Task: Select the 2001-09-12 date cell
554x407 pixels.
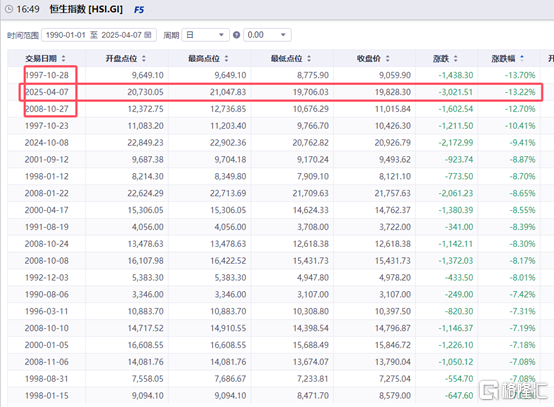Action: tap(47, 160)
